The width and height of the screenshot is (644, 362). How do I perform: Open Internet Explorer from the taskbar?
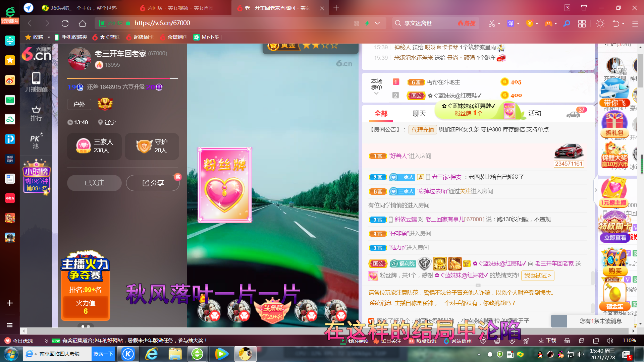tap(152, 354)
